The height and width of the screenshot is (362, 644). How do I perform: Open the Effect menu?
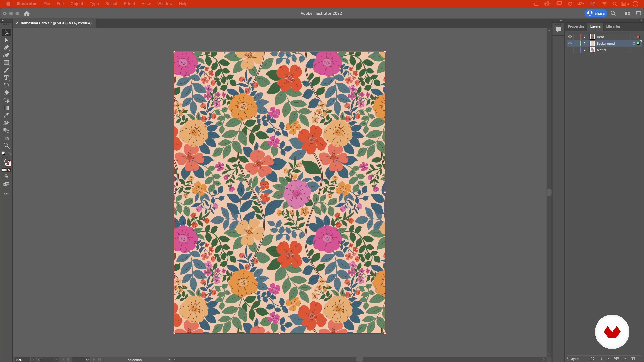click(x=129, y=4)
